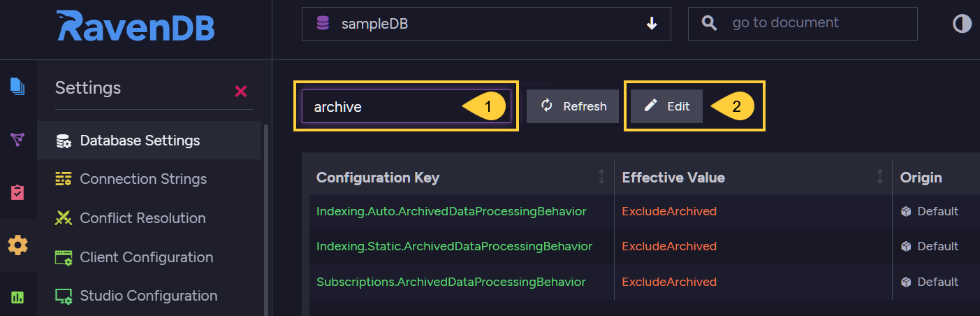Select Database Settings menu item

149,141
